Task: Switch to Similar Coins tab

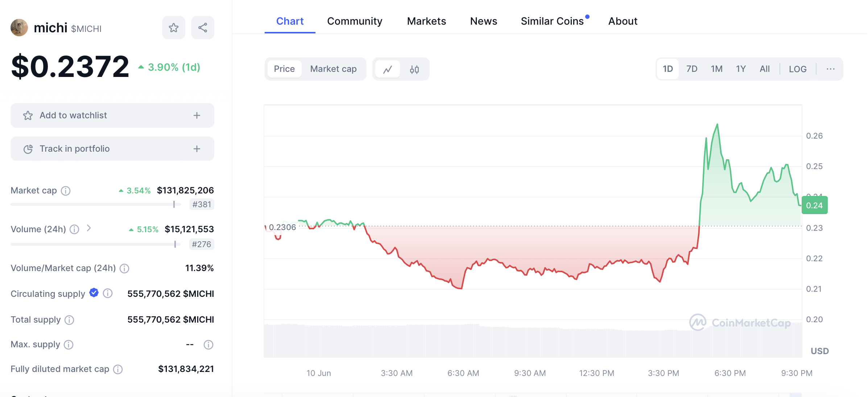Action: [x=552, y=21]
